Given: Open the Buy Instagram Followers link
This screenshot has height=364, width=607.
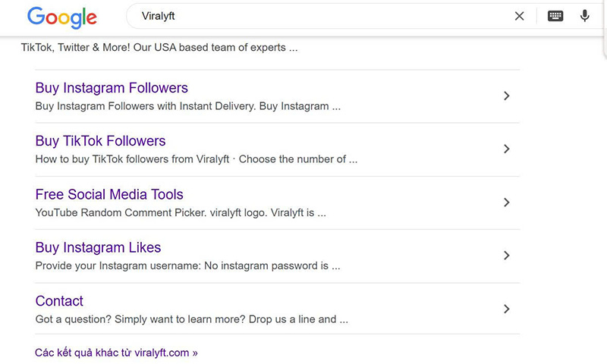Looking at the screenshot, I should pyautogui.click(x=112, y=88).
